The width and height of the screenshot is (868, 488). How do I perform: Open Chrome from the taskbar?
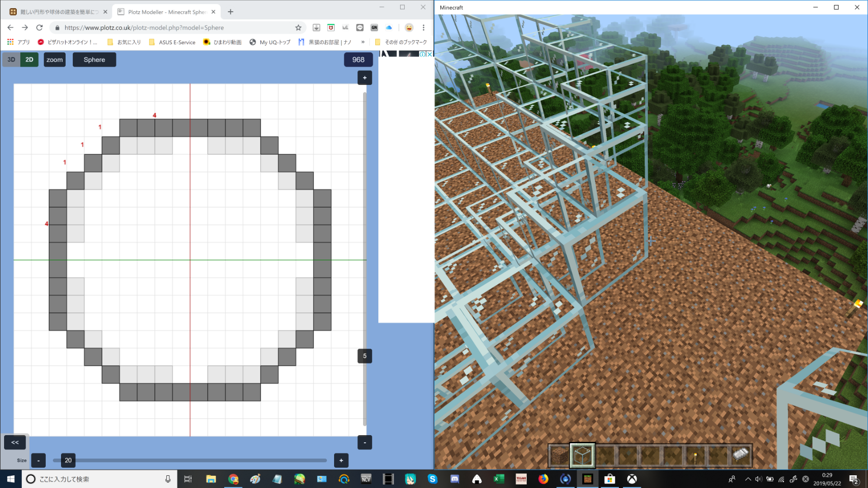pyautogui.click(x=233, y=479)
